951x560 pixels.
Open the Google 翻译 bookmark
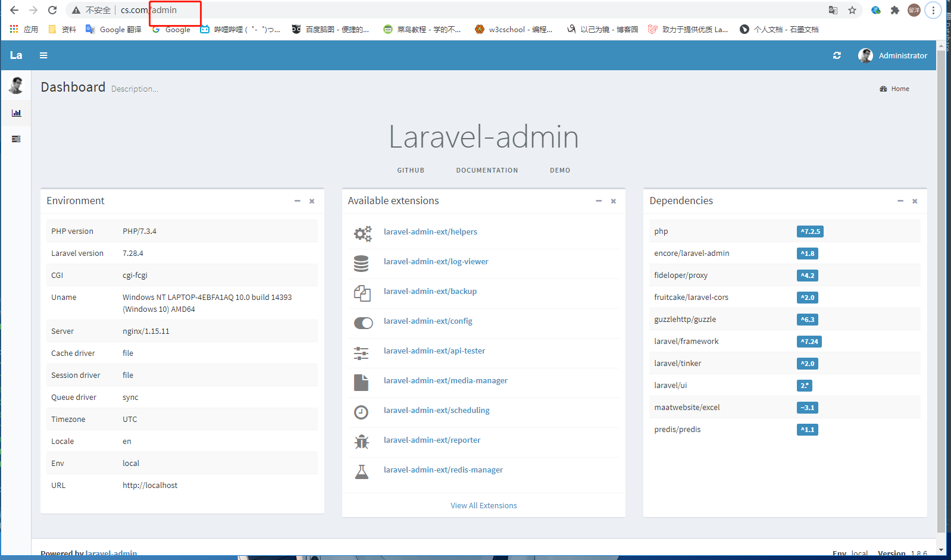click(x=114, y=29)
